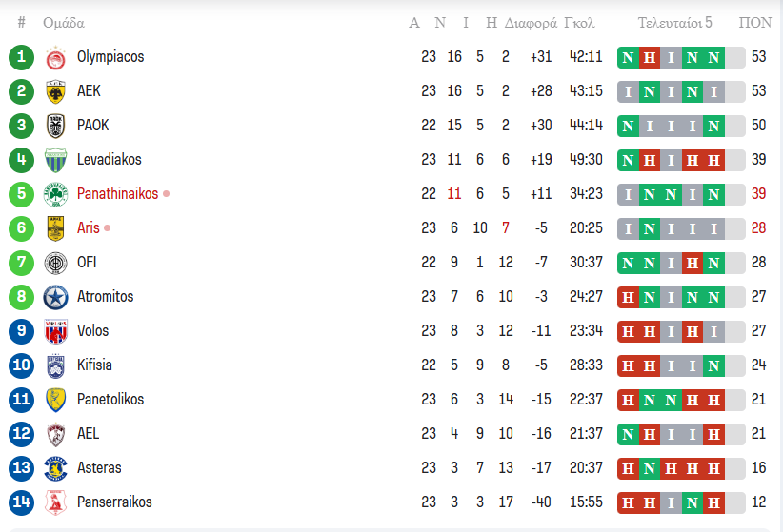Click the Levadiakos club crest icon
The height and width of the screenshot is (532, 783).
tap(55, 160)
